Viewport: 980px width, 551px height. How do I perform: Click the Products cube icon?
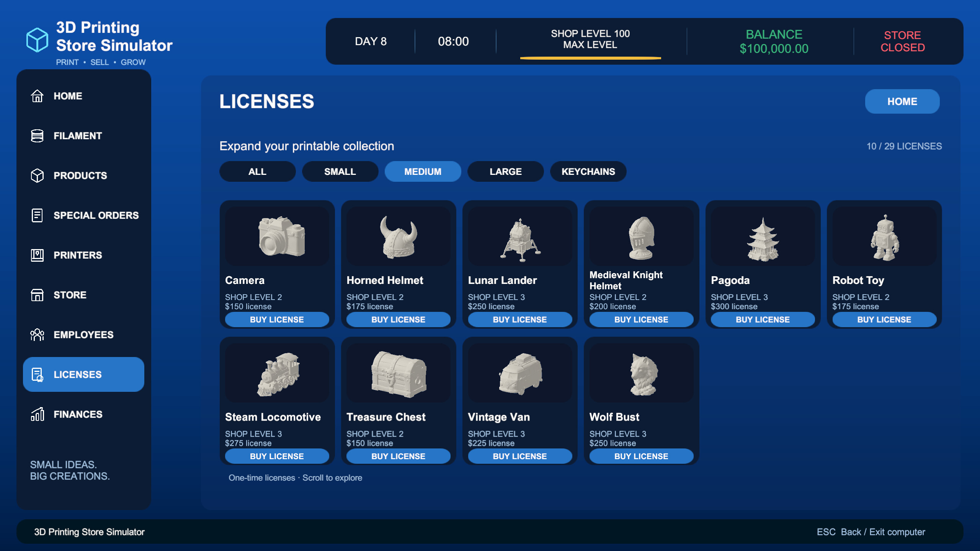click(37, 176)
